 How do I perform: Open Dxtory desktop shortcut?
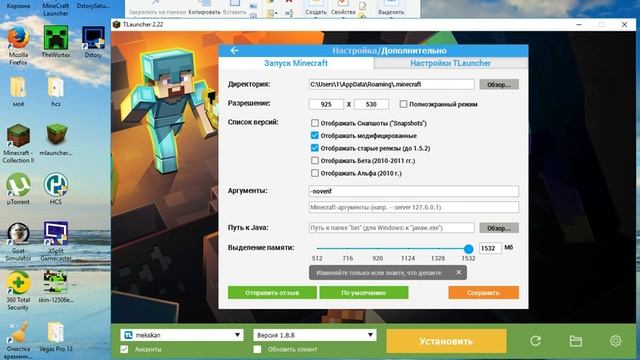93,42
